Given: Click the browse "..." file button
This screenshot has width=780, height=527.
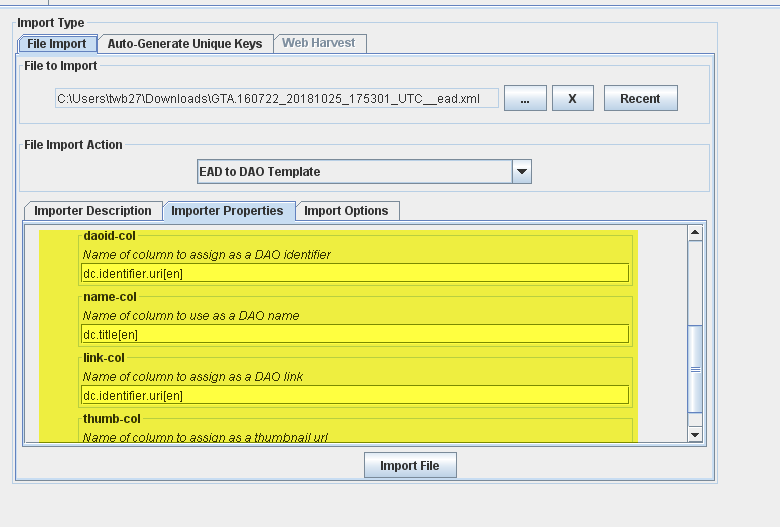Looking at the screenshot, I should [x=524, y=98].
